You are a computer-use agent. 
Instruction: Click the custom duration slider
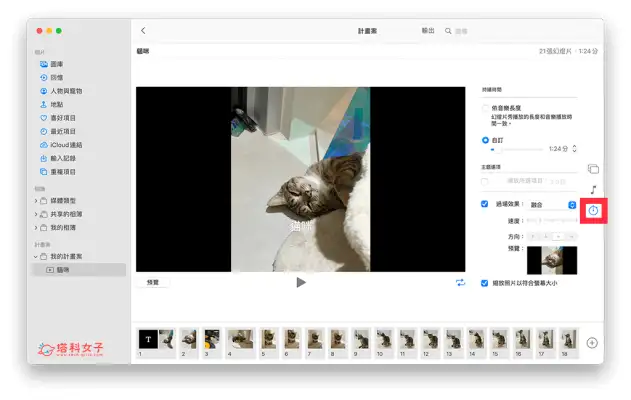pos(515,148)
